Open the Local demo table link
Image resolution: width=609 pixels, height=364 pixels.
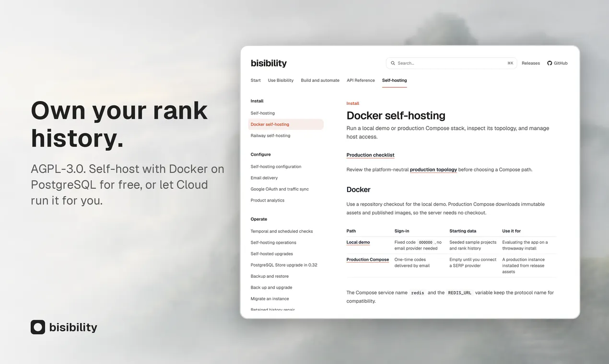point(358,242)
